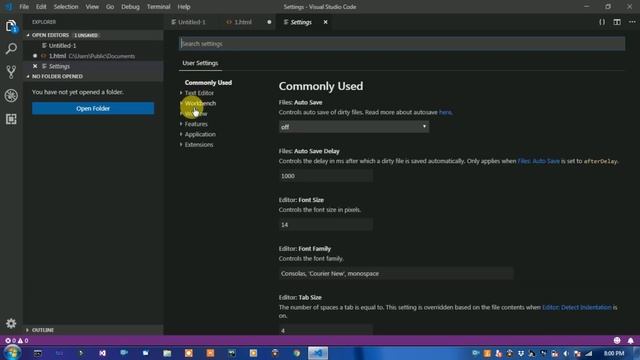Open Google Chrome from the taskbar
The height and width of the screenshot is (360, 640).
tap(297, 353)
